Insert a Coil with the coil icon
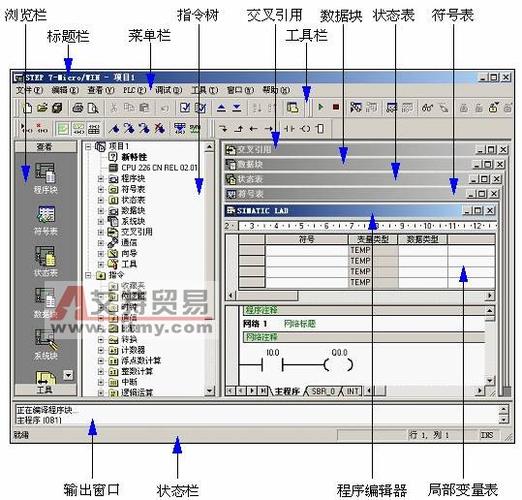Viewport: 522px width, 500px height. (x=305, y=128)
